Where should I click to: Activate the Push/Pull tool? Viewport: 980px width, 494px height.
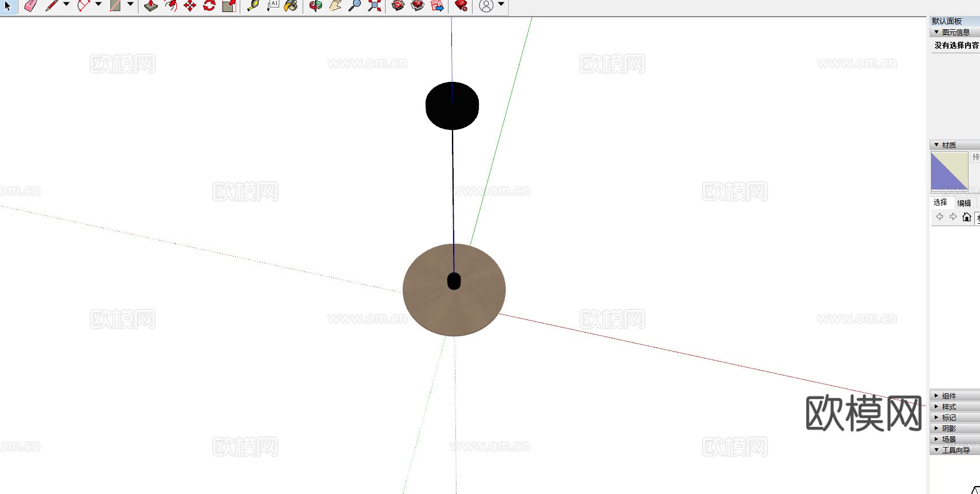[150, 6]
